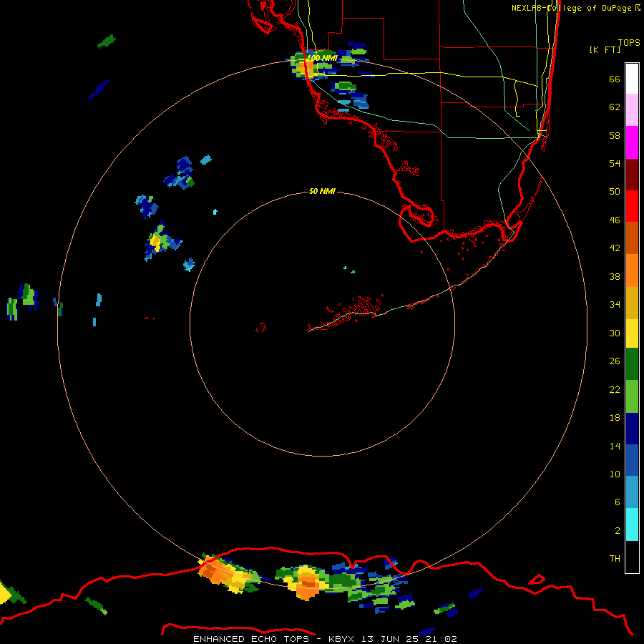Select the dark red legend swatch
Screen dimensions: 644x644
pyautogui.click(x=632, y=174)
